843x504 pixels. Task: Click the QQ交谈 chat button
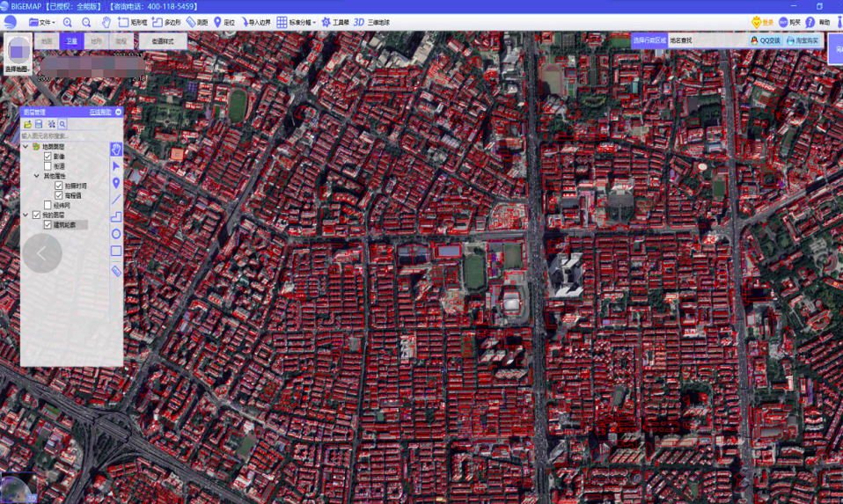tap(765, 40)
